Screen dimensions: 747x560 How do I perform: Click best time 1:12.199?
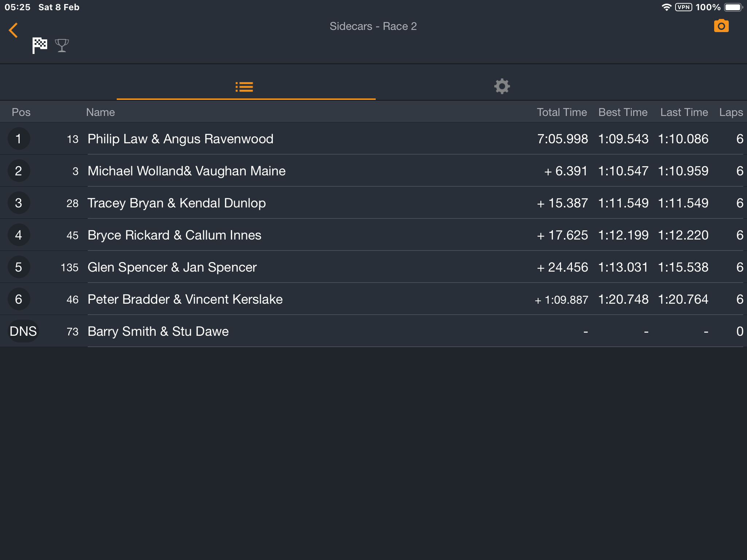click(x=623, y=235)
